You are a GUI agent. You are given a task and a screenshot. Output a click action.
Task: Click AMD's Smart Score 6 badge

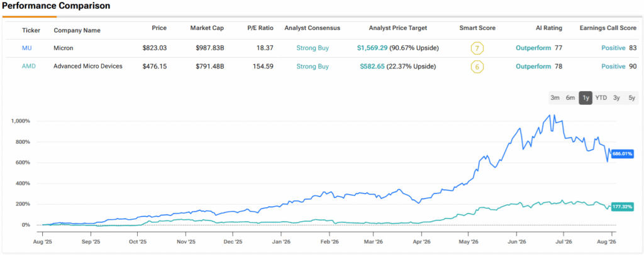coord(477,67)
